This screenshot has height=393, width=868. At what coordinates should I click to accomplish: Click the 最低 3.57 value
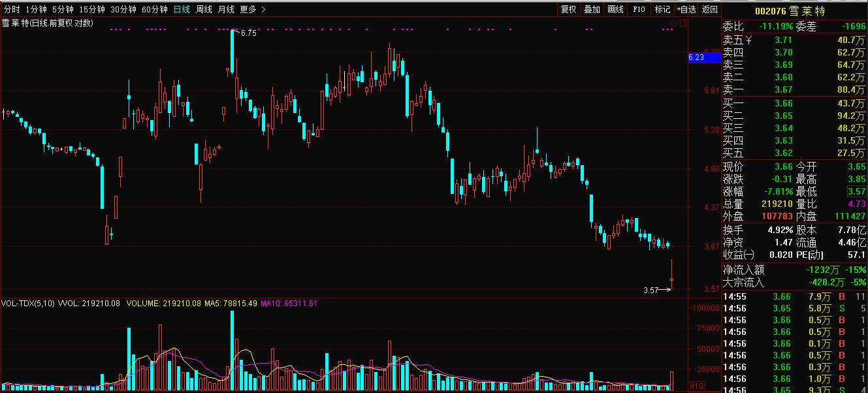coord(856,191)
